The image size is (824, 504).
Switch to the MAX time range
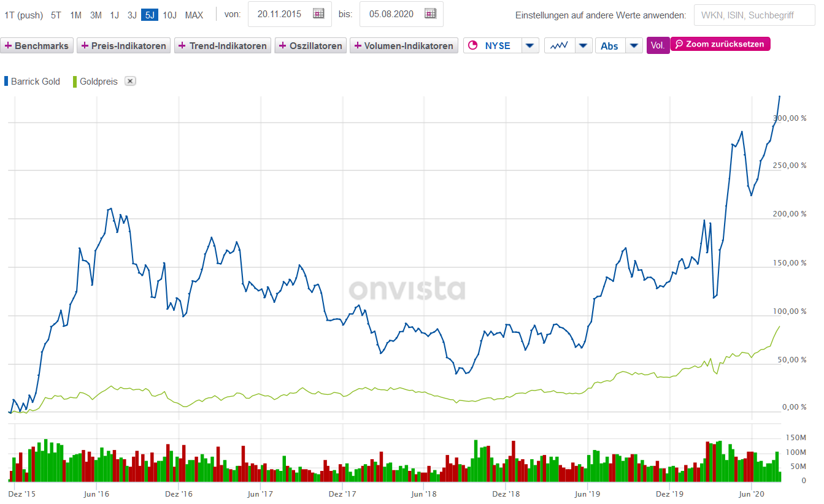pyautogui.click(x=194, y=15)
